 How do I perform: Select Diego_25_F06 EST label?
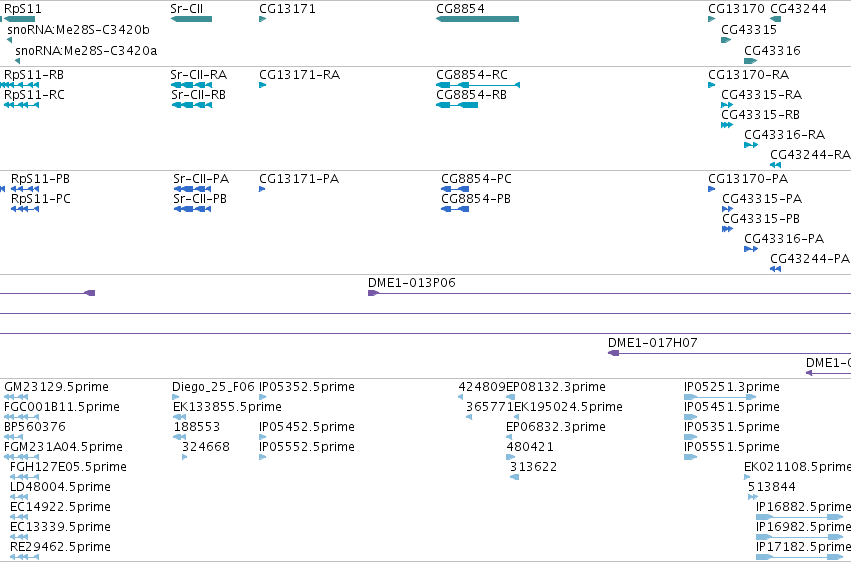[213, 387]
